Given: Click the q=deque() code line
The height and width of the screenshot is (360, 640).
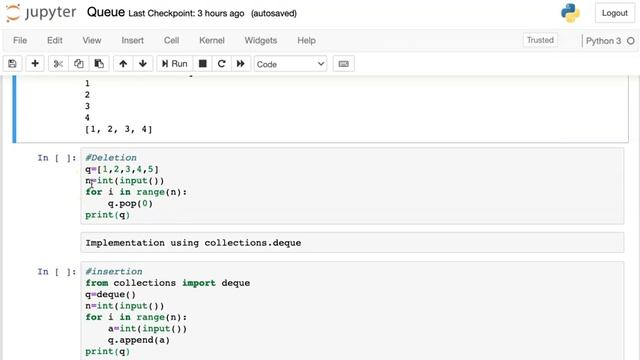Looking at the screenshot, I should click(x=111, y=294).
